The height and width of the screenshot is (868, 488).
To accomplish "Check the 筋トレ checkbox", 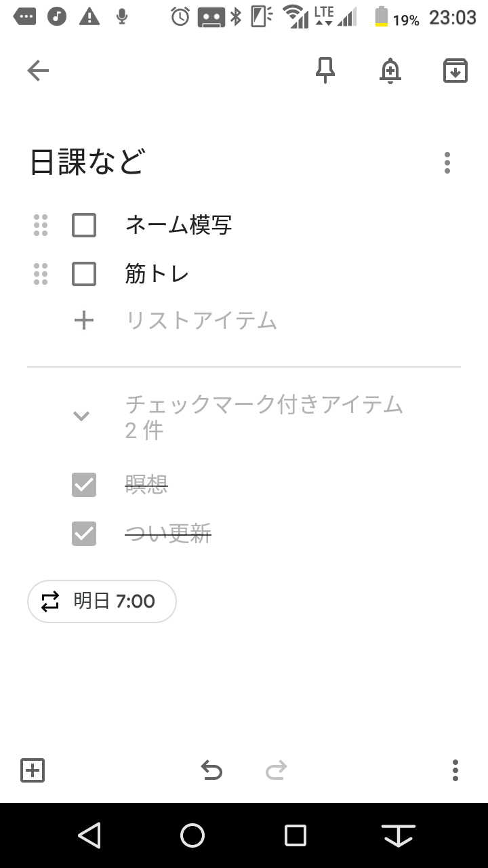I will [84, 274].
